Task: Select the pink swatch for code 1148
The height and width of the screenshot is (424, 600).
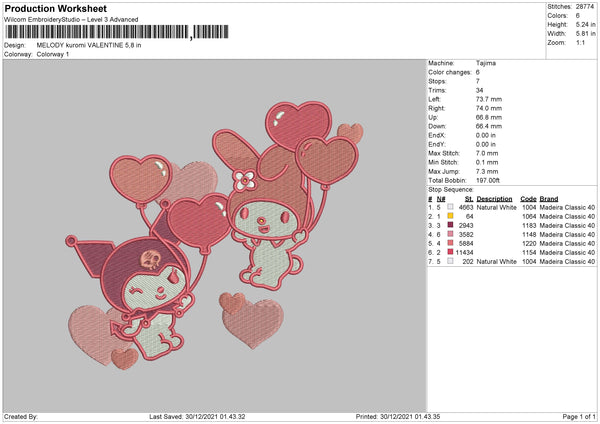Action: click(x=450, y=234)
